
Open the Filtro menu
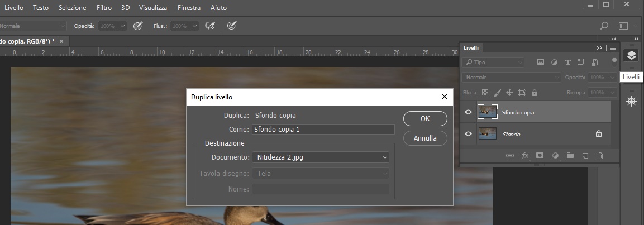(x=104, y=8)
